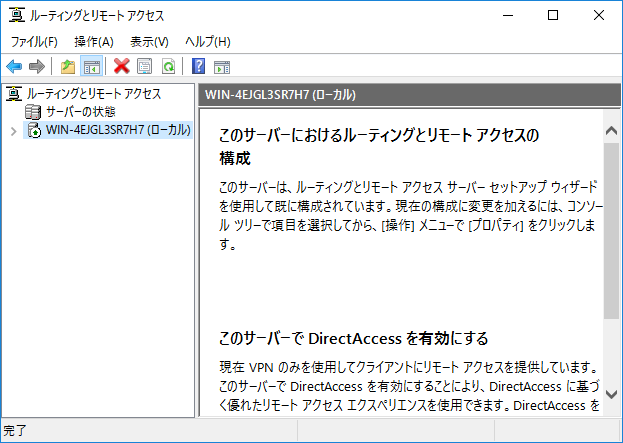Maximize the window

click(x=553, y=15)
